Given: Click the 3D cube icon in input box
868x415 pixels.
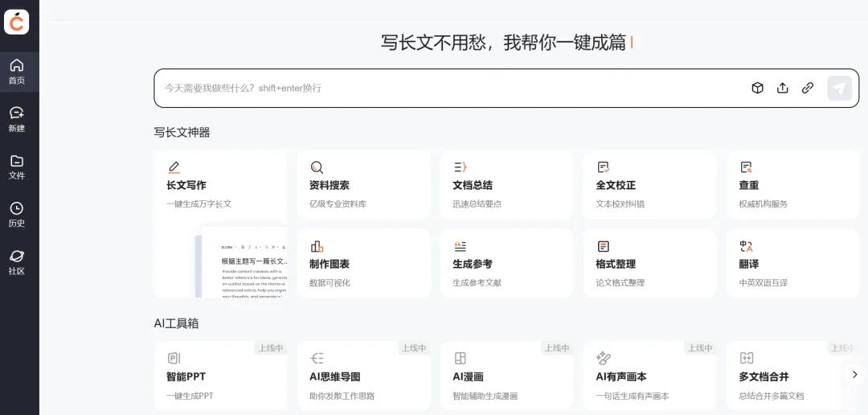Looking at the screenshot, I should click(x=757, y=88).
